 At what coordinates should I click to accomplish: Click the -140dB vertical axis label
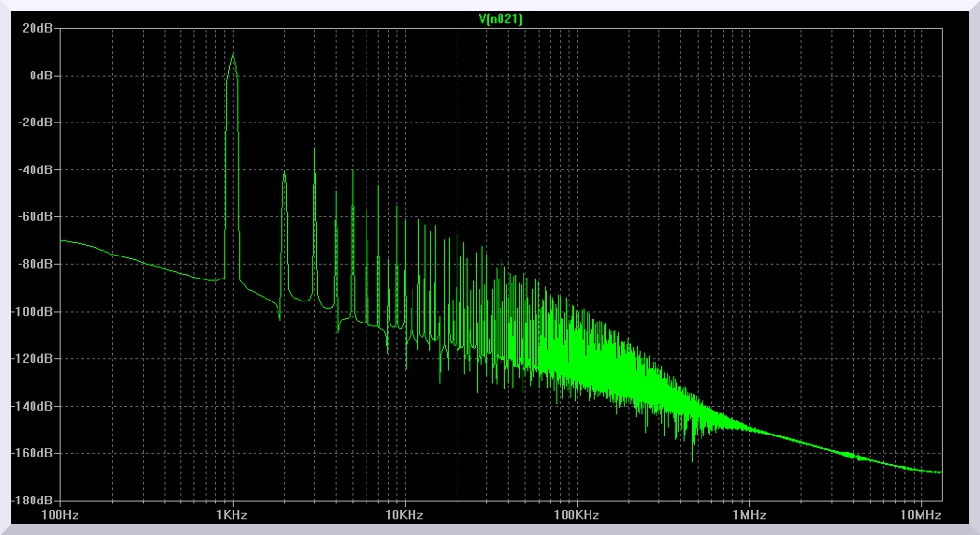(33, 406)
